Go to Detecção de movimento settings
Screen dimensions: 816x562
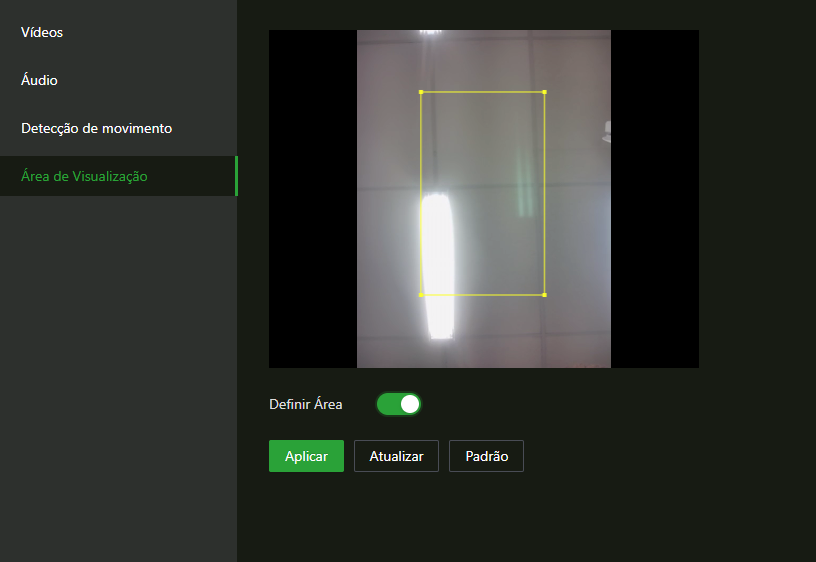pyautogui.click(x=96, y=128)
